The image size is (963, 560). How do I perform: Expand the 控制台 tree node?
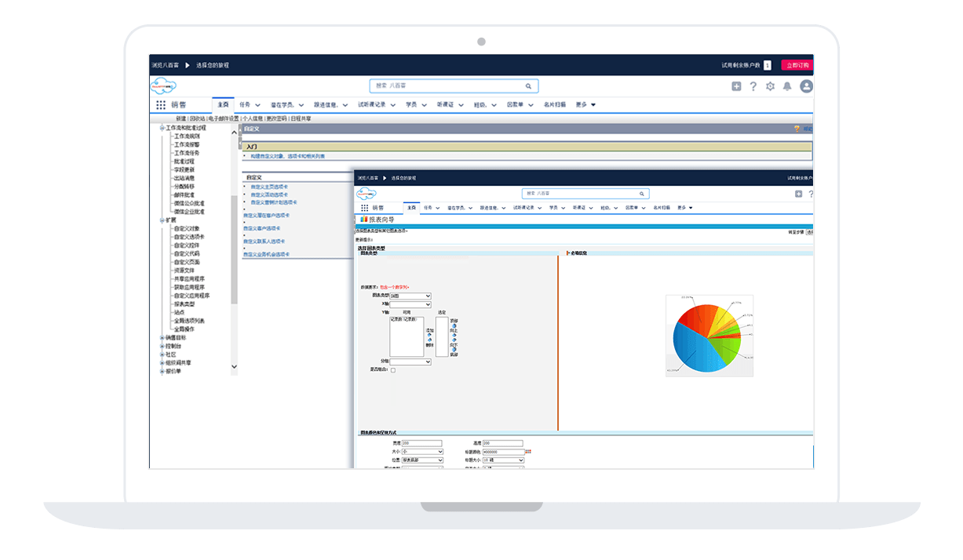tap(162, 346)
